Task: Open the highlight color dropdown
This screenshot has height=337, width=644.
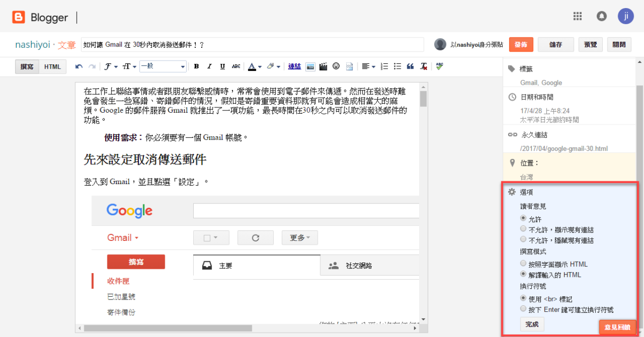Action: click(274, 67)
